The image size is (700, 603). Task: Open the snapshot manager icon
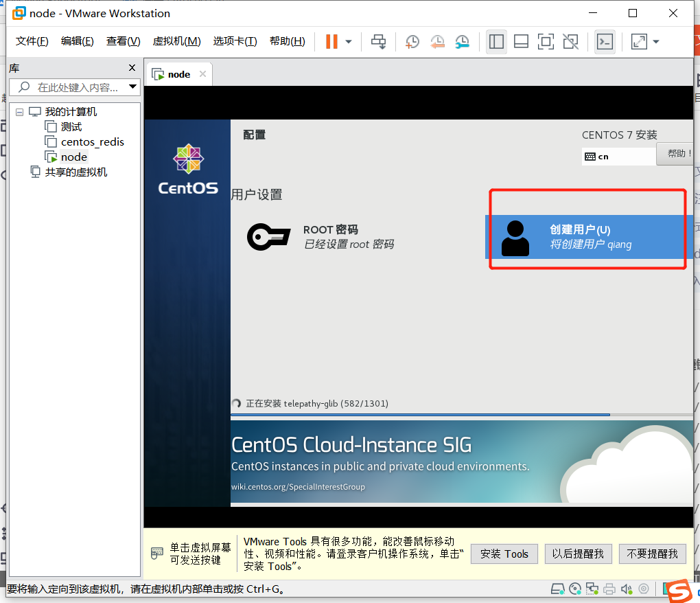462,42
